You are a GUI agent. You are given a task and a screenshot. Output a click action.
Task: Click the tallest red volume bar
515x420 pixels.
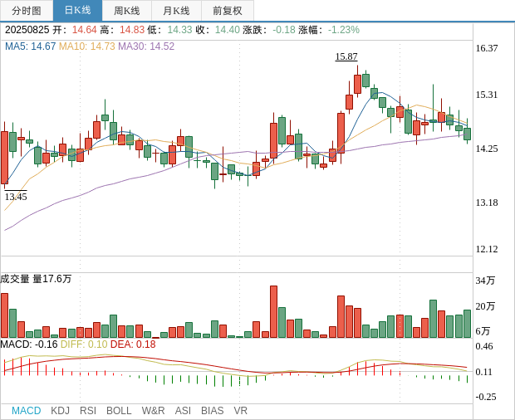[273, 312]
